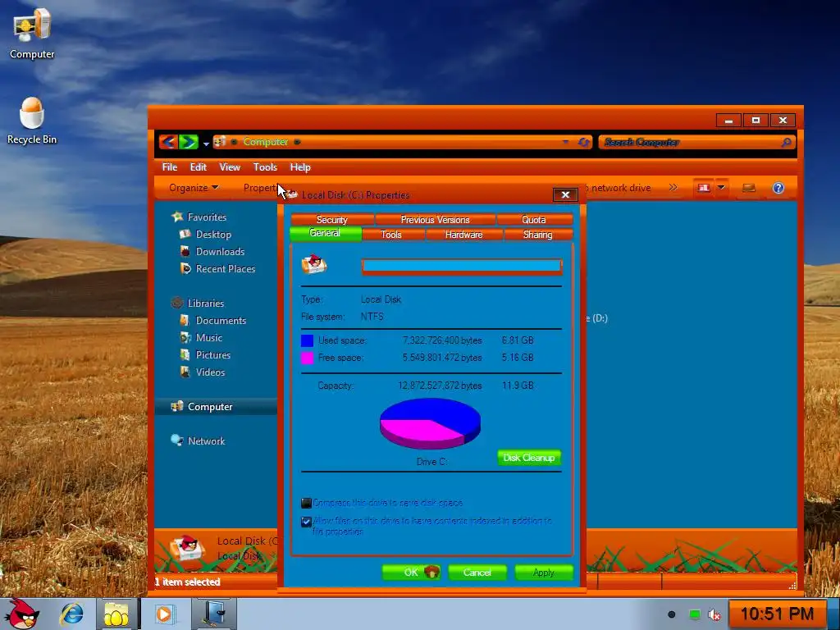Close the Local Disk Properties dialog

point(565,194)
